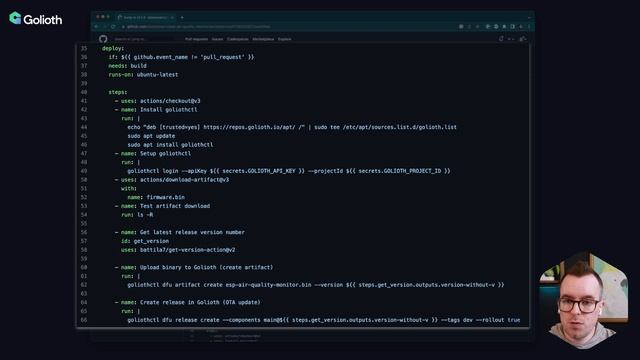
Task: Click the browser reload icon
Action: click(x=113, y=27)
